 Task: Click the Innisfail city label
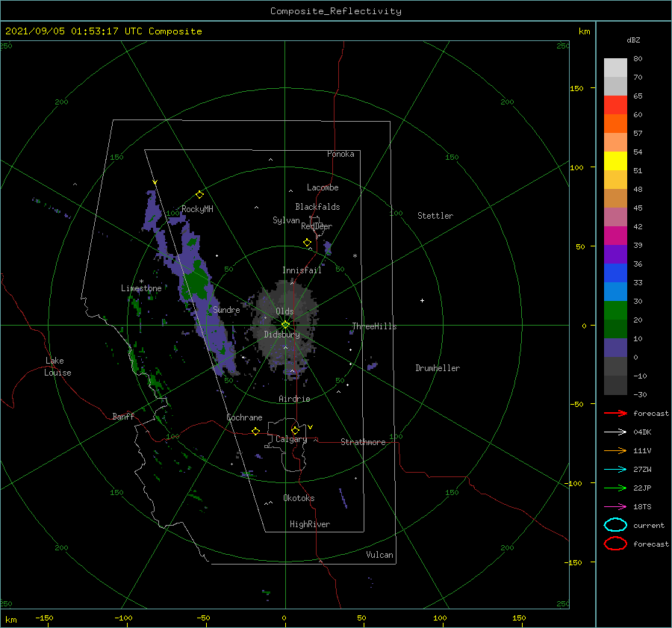pos(302,270)
